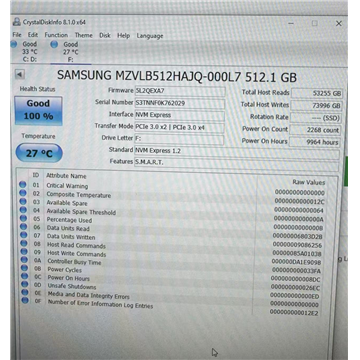Open the File menu
The width and height of the screenshot is (360, 360).
point(17,35)
